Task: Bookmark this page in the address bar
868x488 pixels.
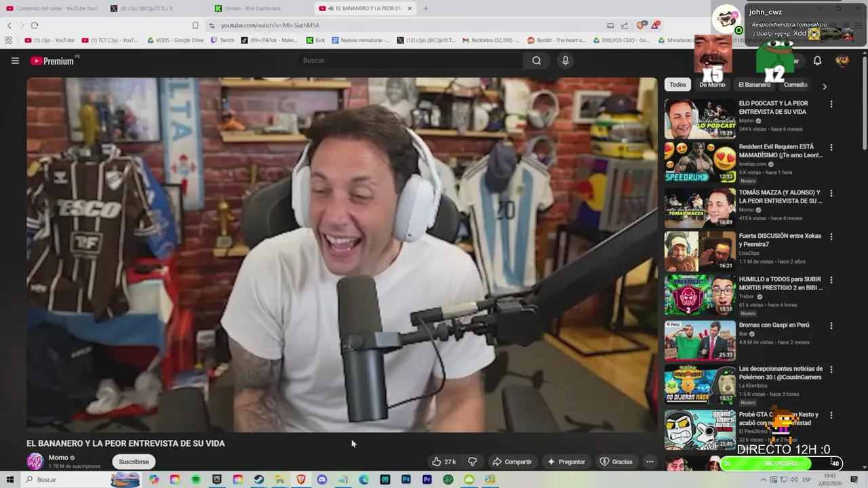Action: 195,25
